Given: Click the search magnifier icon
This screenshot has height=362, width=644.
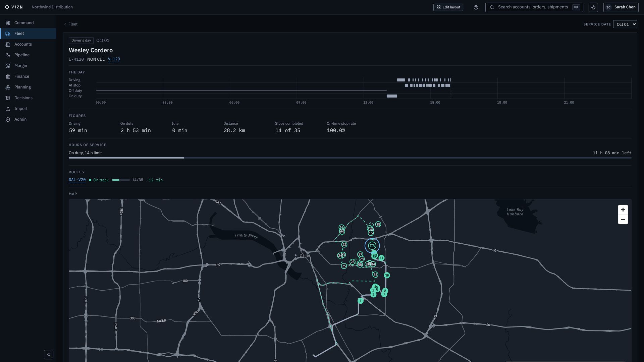Looking at the screenshot, I should 492,7.
